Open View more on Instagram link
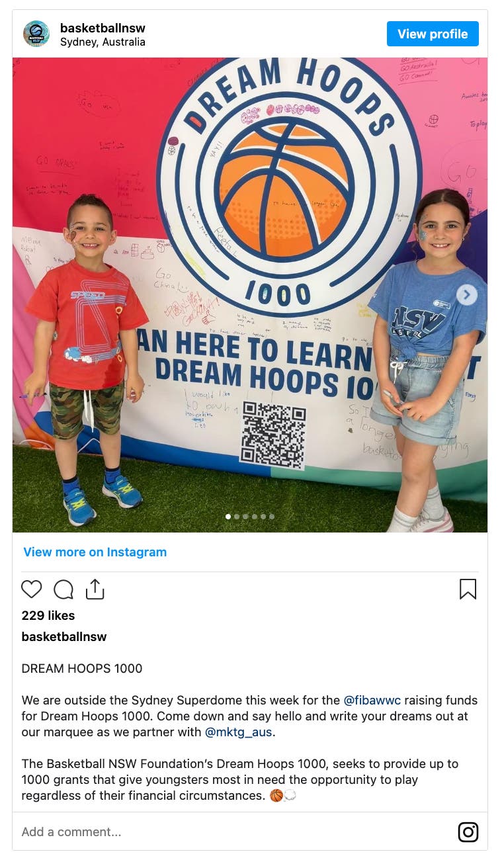Viewport: 504px width, 856px height. [x=95, y=552]
